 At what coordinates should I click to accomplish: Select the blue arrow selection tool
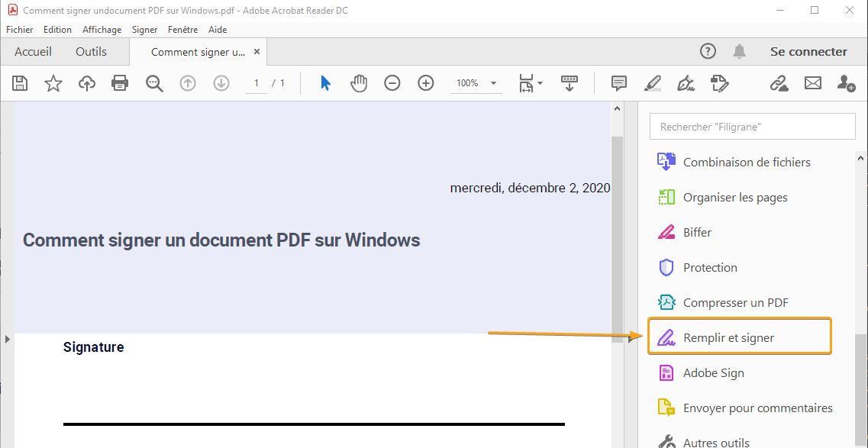click(325, 83)
